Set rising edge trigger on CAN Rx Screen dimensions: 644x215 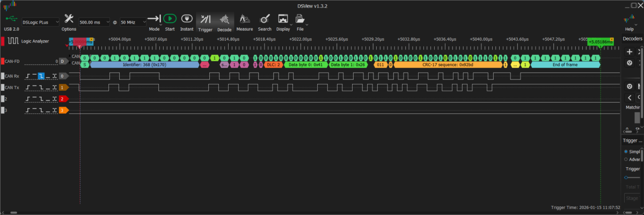[x=28, y=76]
